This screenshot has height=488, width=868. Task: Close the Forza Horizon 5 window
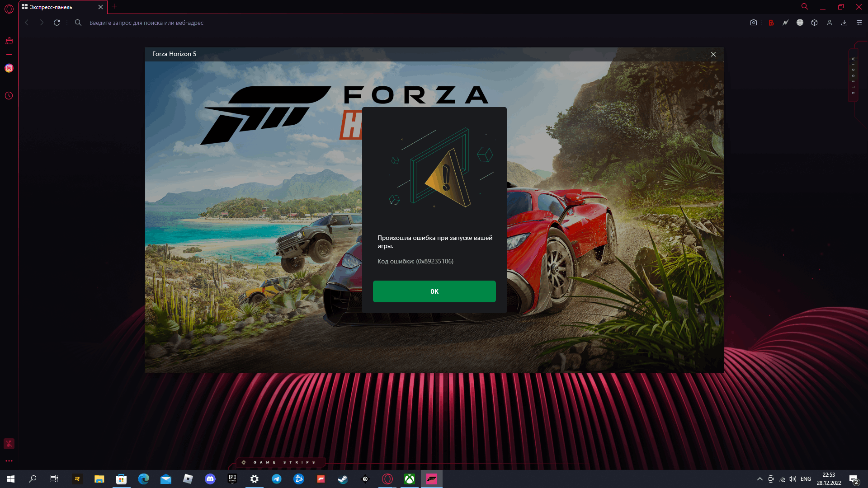coord(713,54)
